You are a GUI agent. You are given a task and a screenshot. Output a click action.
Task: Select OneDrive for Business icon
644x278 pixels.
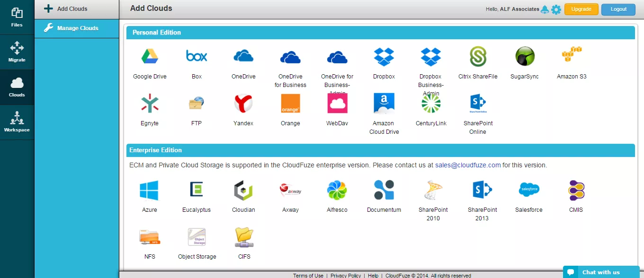tap(290, 57)
